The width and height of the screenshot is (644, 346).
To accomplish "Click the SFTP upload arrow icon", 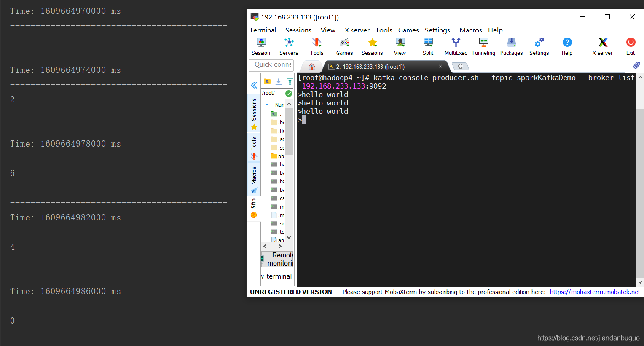I will [290, 81].
